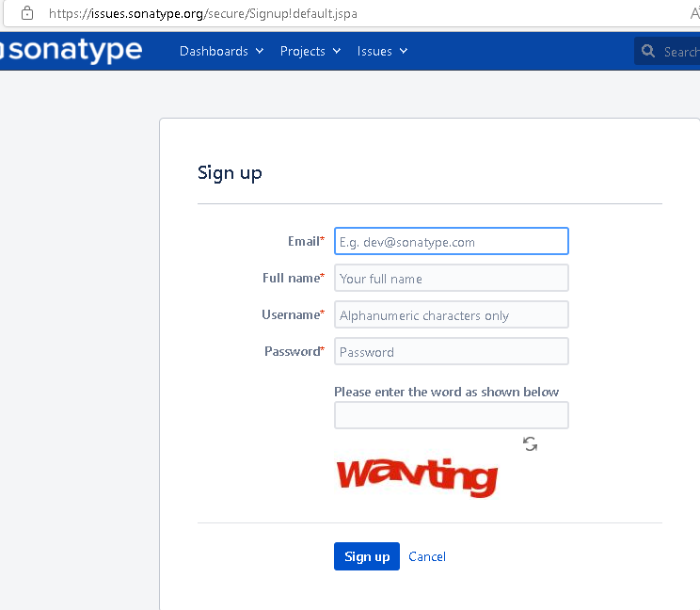700x610 pixels.
Task: Expand the Projects dropdown menu
Action: tap(310, 51)
